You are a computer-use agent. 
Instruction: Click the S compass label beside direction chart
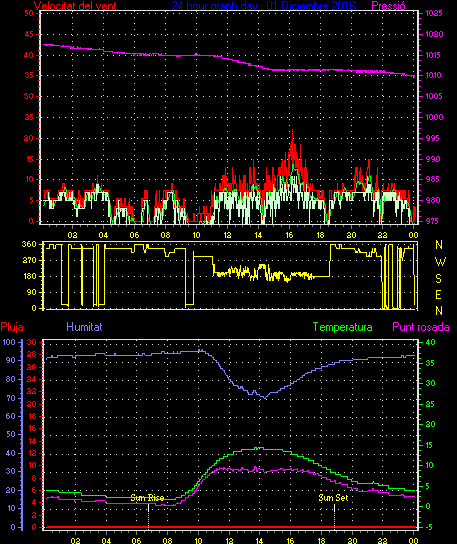point(439,278)
